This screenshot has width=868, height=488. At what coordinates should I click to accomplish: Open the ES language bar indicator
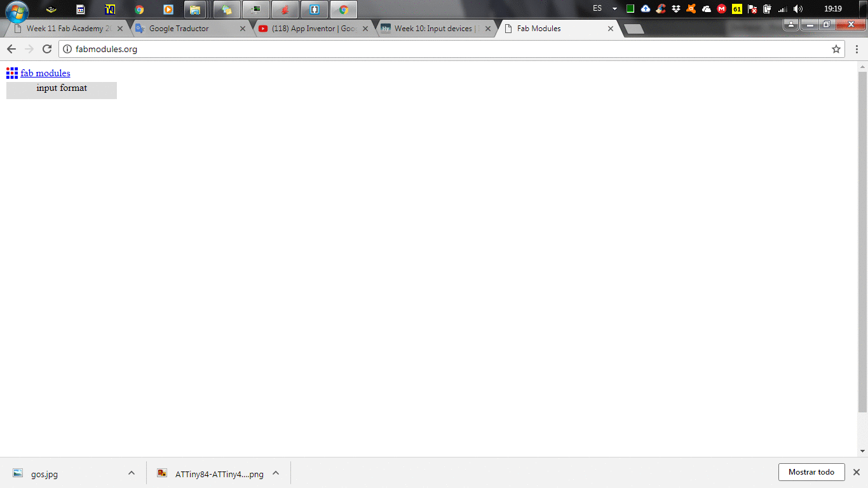click(597, 9)
